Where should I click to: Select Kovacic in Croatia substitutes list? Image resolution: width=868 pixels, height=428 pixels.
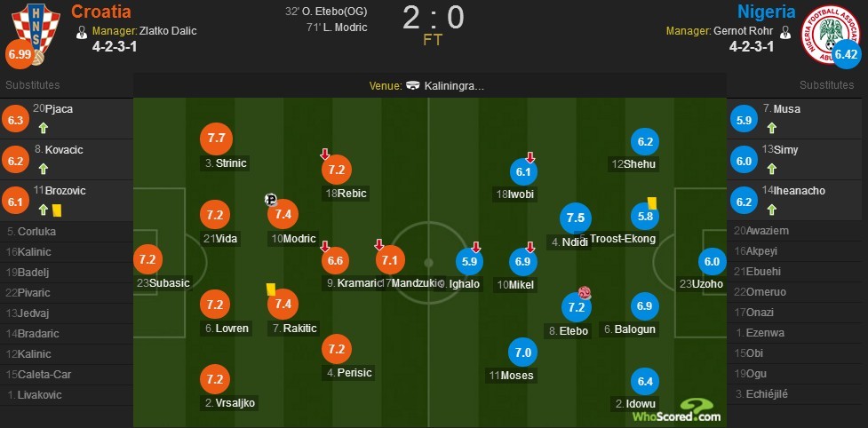(x=64, y=149)
